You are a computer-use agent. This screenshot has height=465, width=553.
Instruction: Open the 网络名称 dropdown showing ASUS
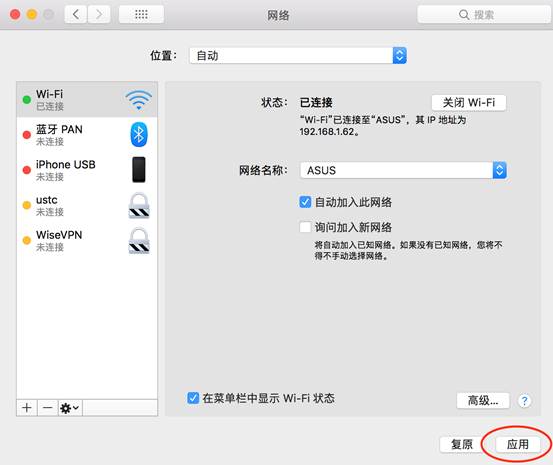[x=403, y=170]
